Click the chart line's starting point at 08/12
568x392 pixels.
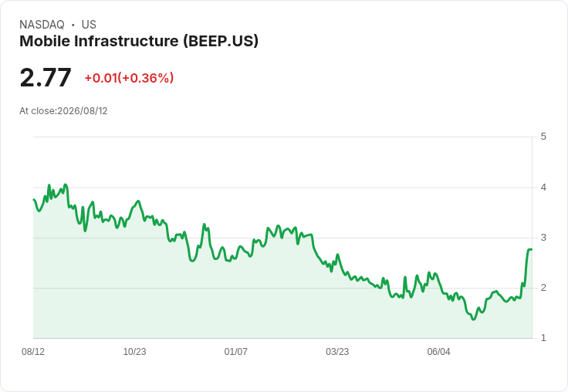[34, 200]
